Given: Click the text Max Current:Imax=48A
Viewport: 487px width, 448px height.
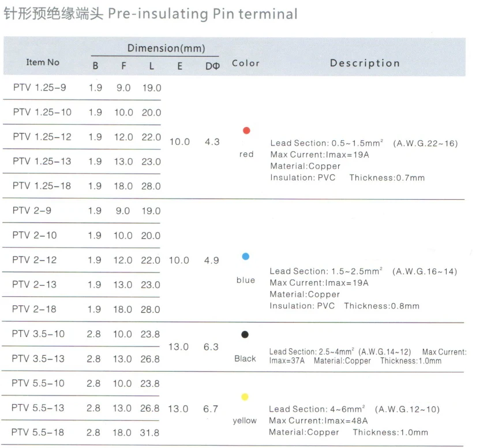Looking at the screenshot, I should (x=319, y=421).
